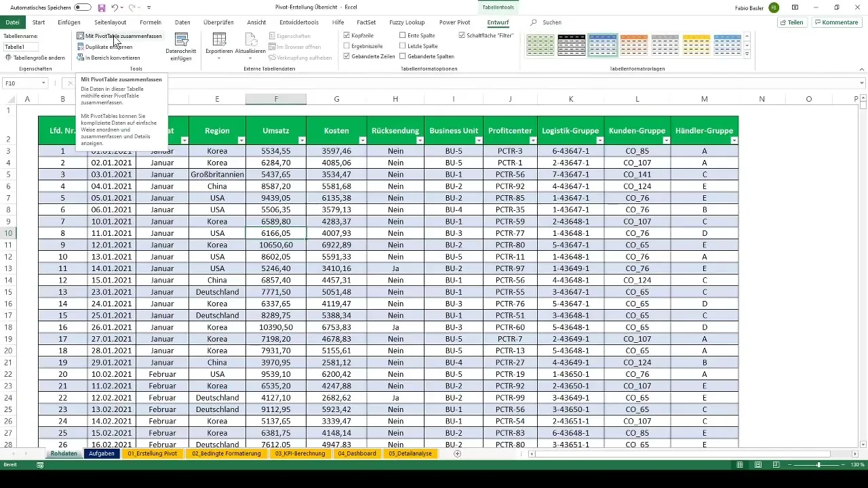
Task: Open Customize Quick Access Toolbar arrow
Action: point(149,7)
